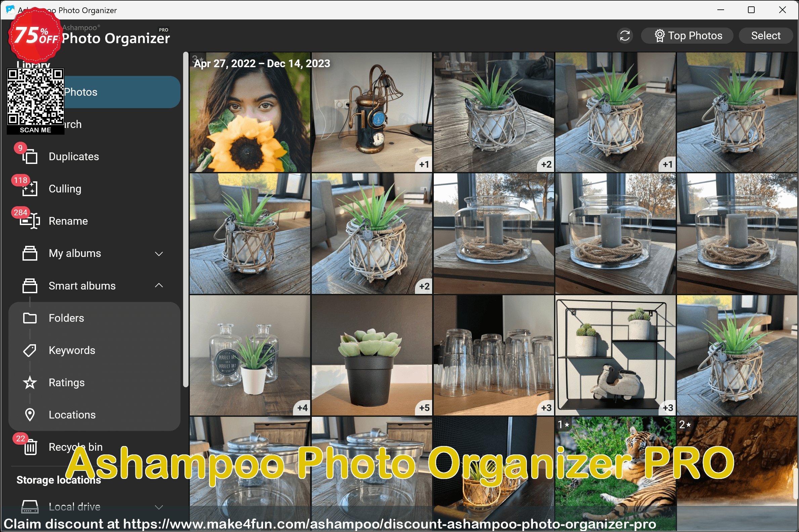This screenshot has width=799, height=532.
Task: Open Smart albums in the sidebar
Action: coord(95,286)
